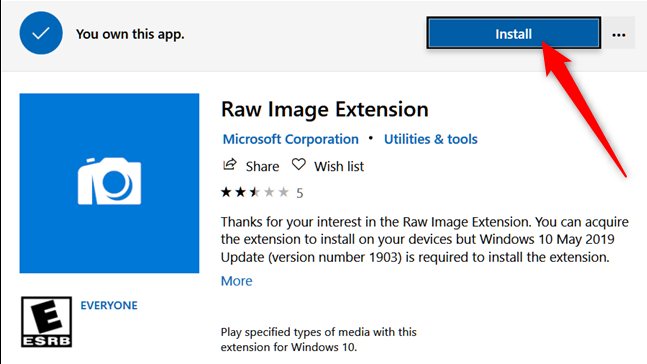This screenshot has width=647, height=364.
Task: Click the ESRB Everyone rating icon
Action: coord(46,321)
